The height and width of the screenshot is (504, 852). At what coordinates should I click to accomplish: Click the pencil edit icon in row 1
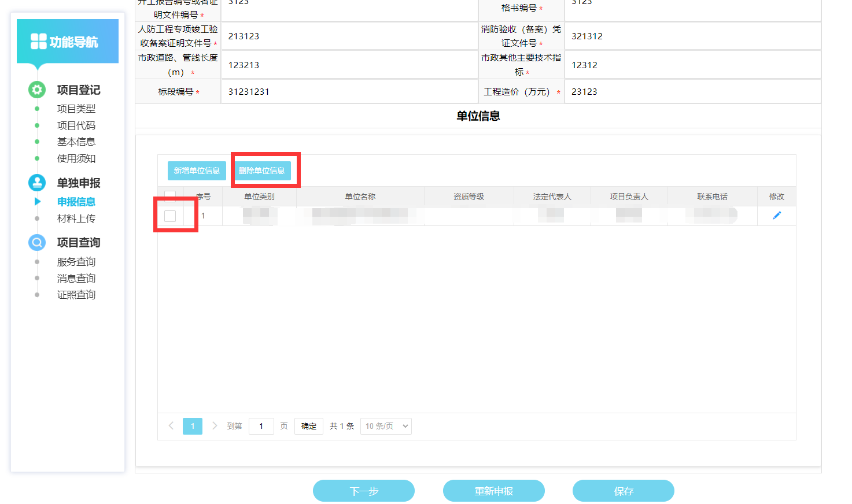point(776,216)
